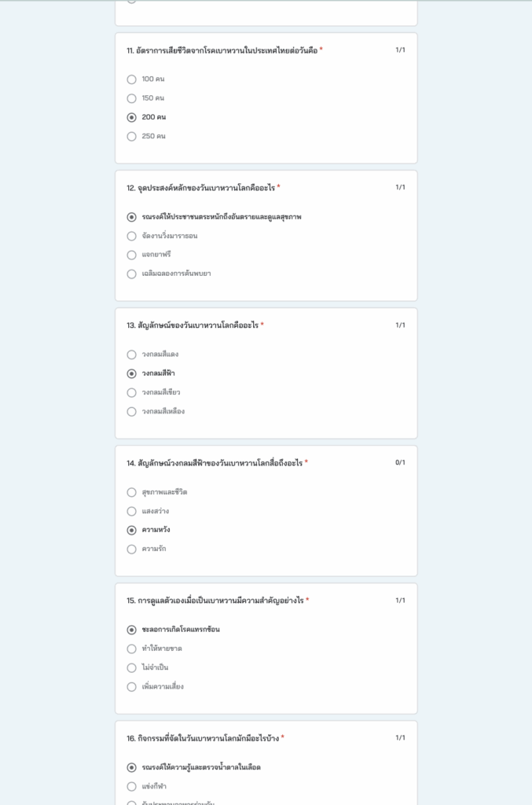Pick 'ความรัก' option in question 14

[131, 549]
